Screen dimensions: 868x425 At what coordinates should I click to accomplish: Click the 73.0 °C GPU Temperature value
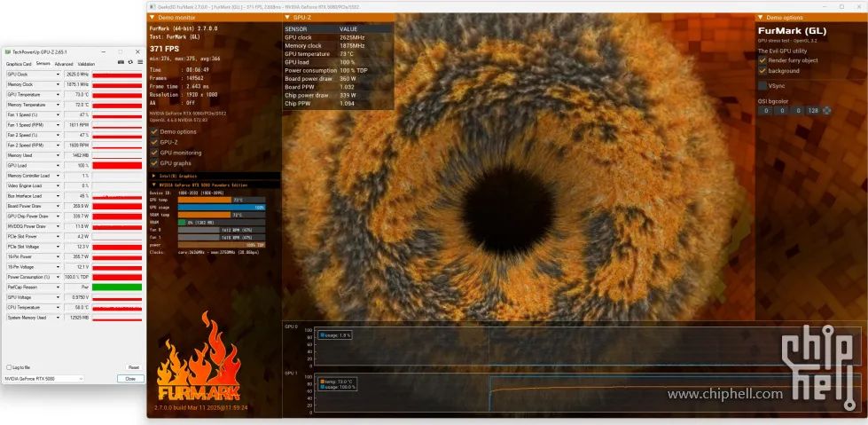click(x=77, y=95)
